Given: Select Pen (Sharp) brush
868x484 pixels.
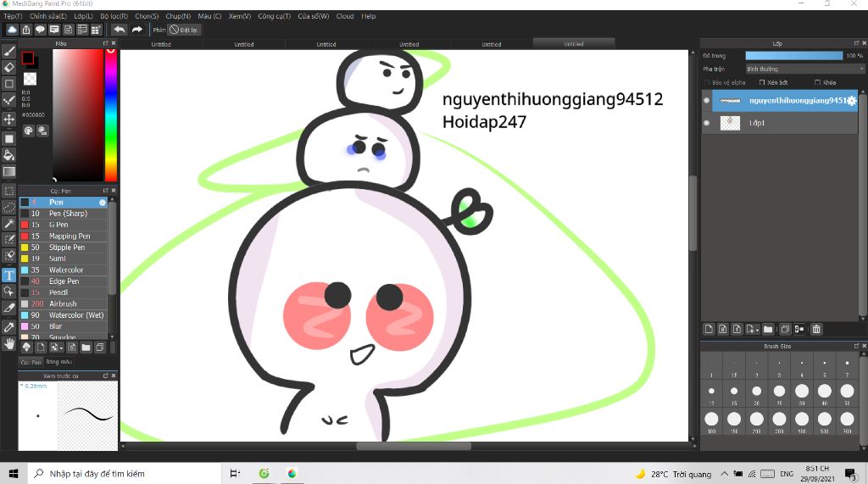Looking at the screenshot, I should pos(64,214).
